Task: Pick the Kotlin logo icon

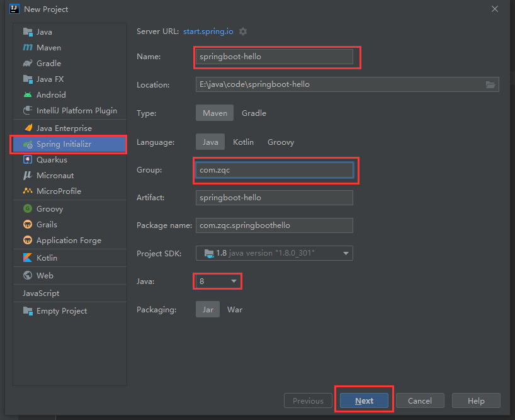Action: tap(28, 258)
